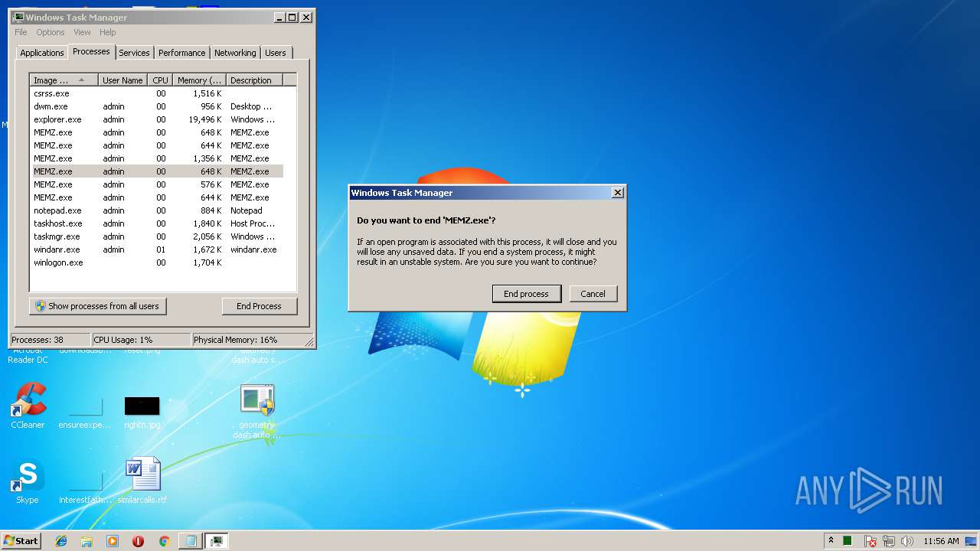Open the Help menu
Viewport: 980px width, 551px height.
(x=108, y=32)
